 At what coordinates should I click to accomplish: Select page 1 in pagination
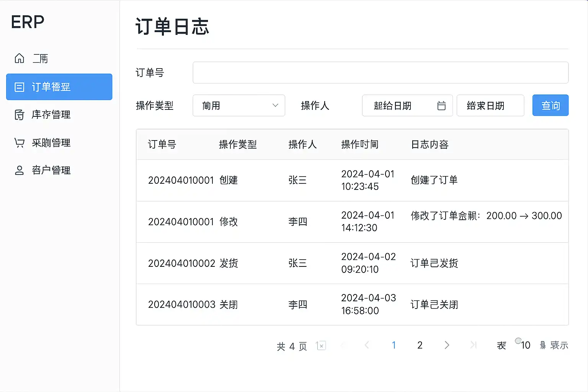click(394, 345)
